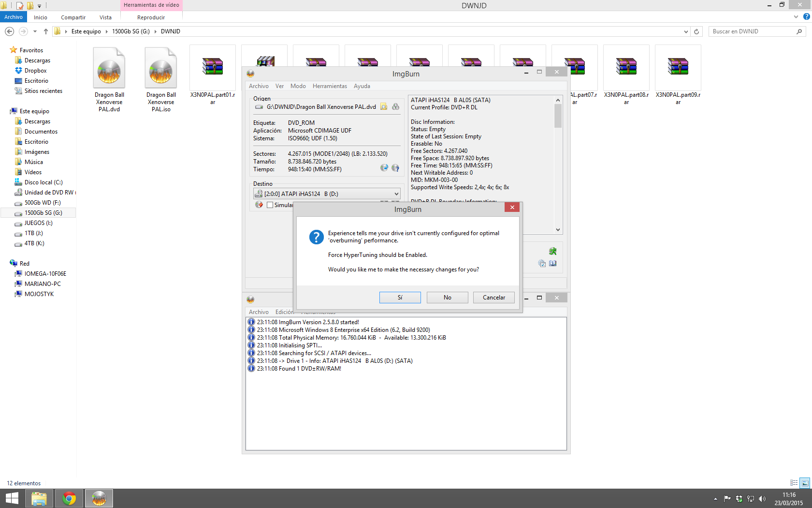Refresh the DWNJD folder view
The height and width of the screenshot is (508, 812).
(696, 31)
